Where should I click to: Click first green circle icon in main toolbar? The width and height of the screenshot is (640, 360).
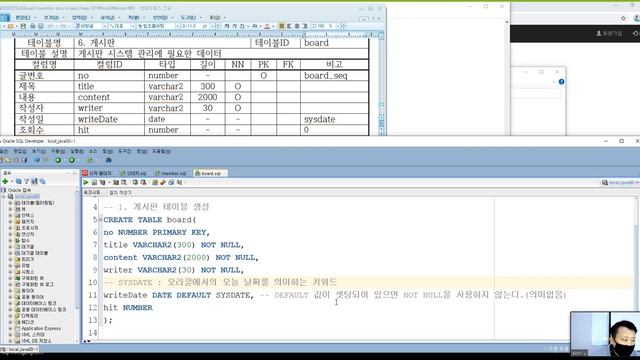[58, 160]
